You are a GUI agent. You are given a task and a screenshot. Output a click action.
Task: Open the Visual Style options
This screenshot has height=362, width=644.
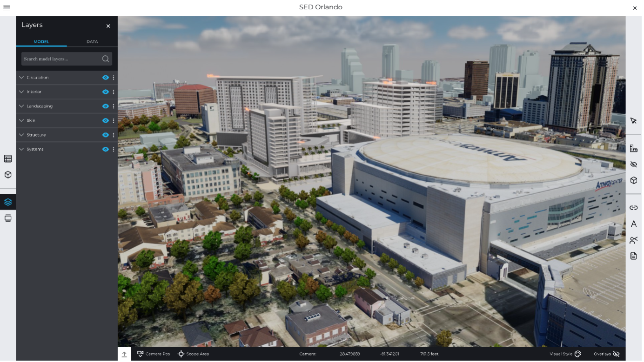coord(565,354)
